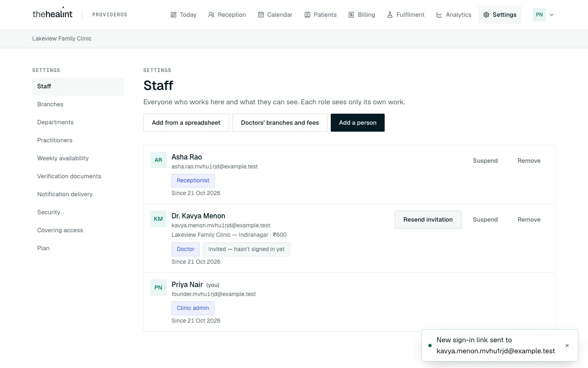Open Doctors' branches and fees
The width and height of the screenshot is (588, 368).
(x=280, y=123)
